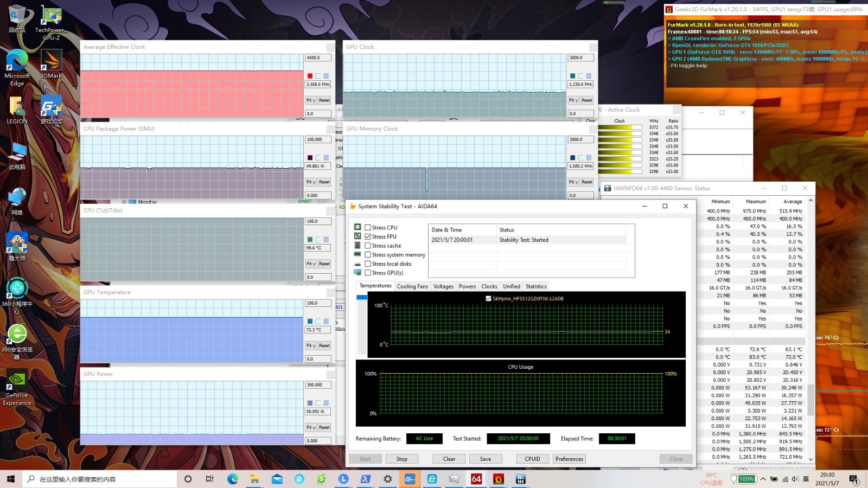Click Fit y on GPU Temperature graph
Viewport: 868px width, 488px height.
tap(311, 345)
